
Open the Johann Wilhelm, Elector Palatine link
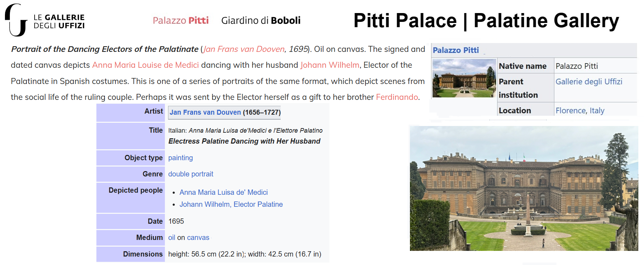tap(231, 204)
